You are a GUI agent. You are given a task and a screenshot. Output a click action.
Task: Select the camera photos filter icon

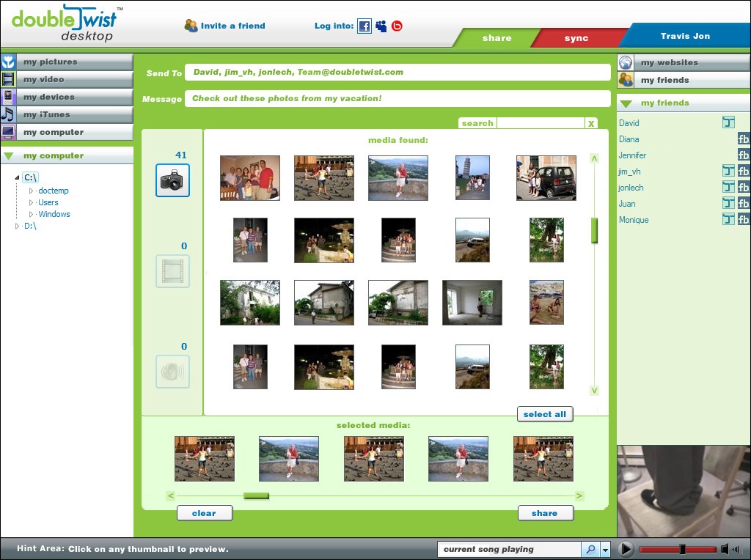tap(172, 180)
